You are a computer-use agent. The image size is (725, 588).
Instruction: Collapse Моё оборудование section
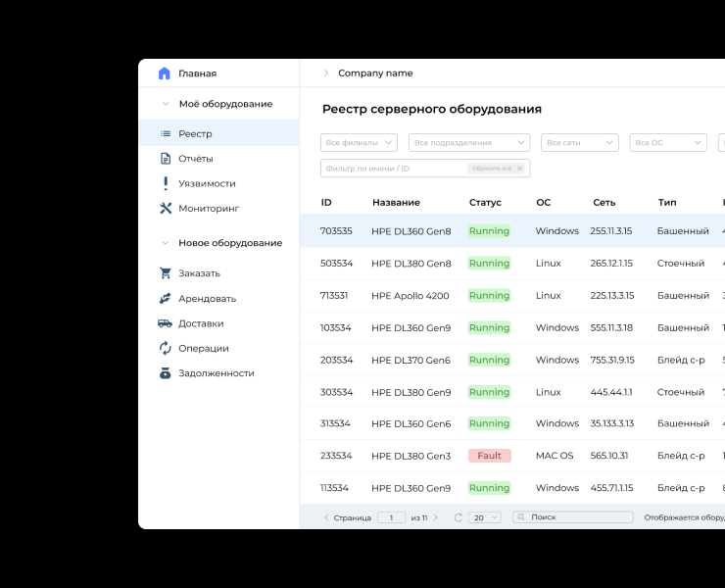166,104
